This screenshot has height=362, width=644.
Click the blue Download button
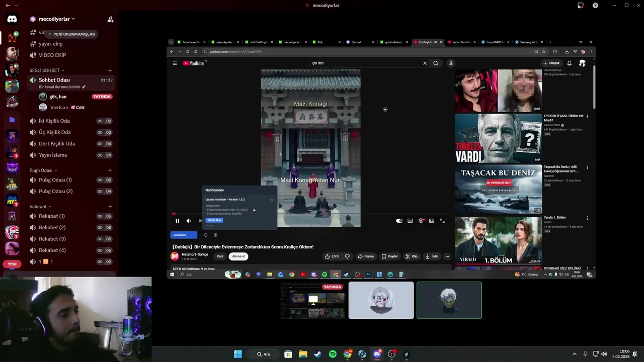pyautogui.click(x=180, y=235)
